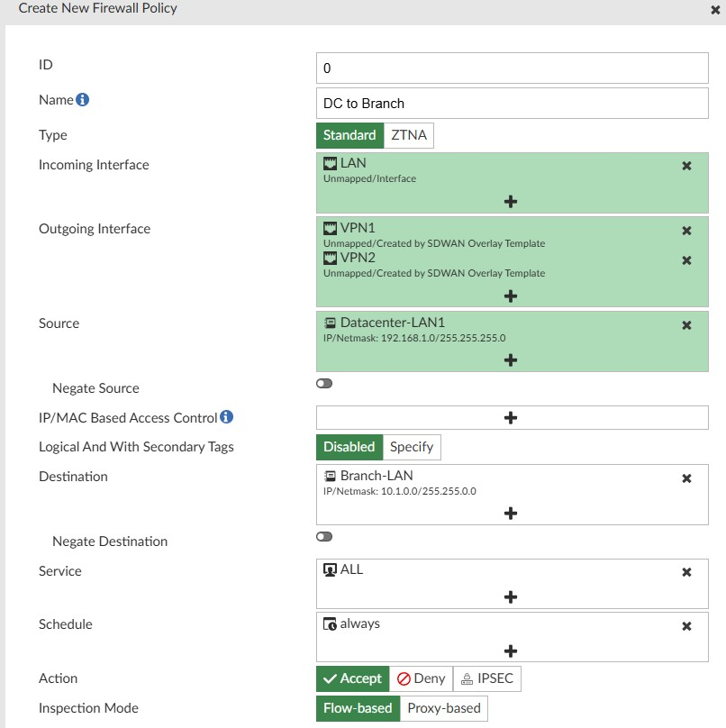Viewport: 726px width, 728px height.
Task: Select Specify for Logical And With Secondary Tags
Action: tap(412, 447)
